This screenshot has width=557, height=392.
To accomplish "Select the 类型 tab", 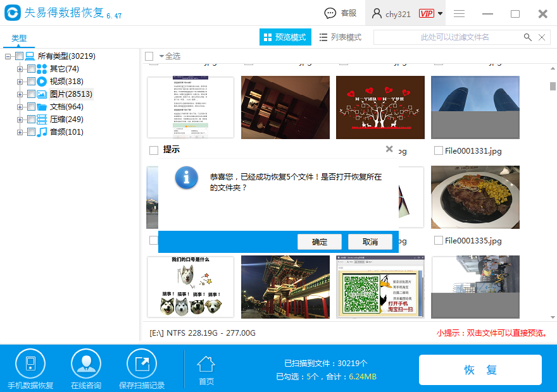I will tap(19, 38).
